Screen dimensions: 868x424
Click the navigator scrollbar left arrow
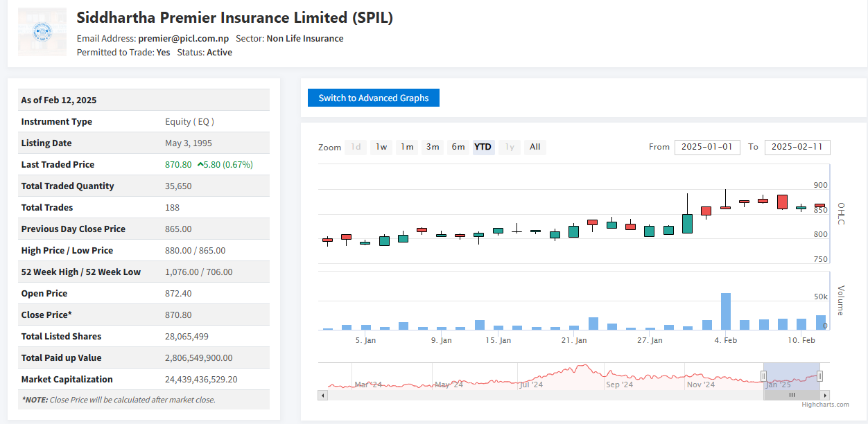coord(322,395)
